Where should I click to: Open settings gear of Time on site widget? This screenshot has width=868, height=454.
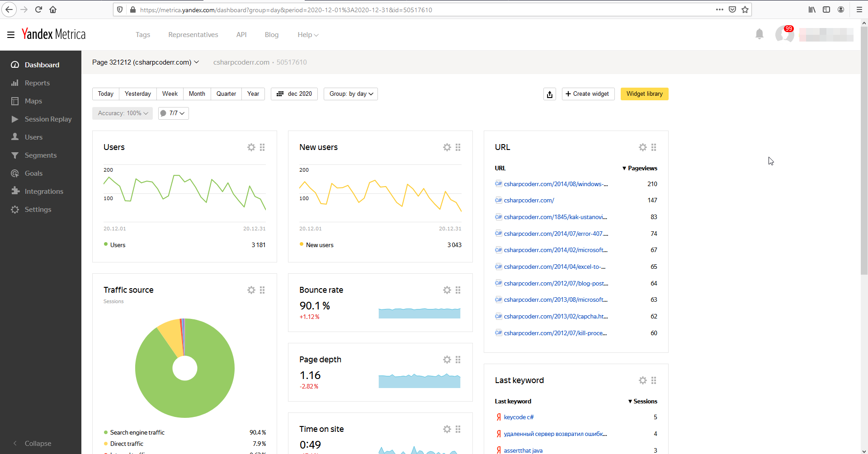click(x=447, y=429)
